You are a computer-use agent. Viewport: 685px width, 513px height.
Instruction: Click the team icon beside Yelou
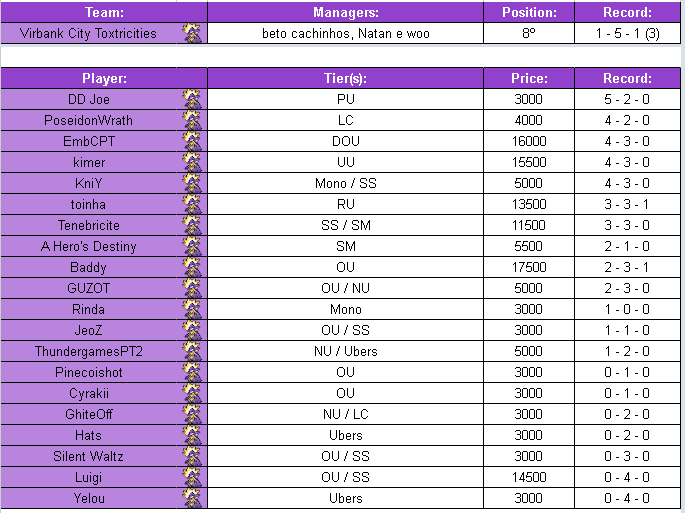(192, 498)
